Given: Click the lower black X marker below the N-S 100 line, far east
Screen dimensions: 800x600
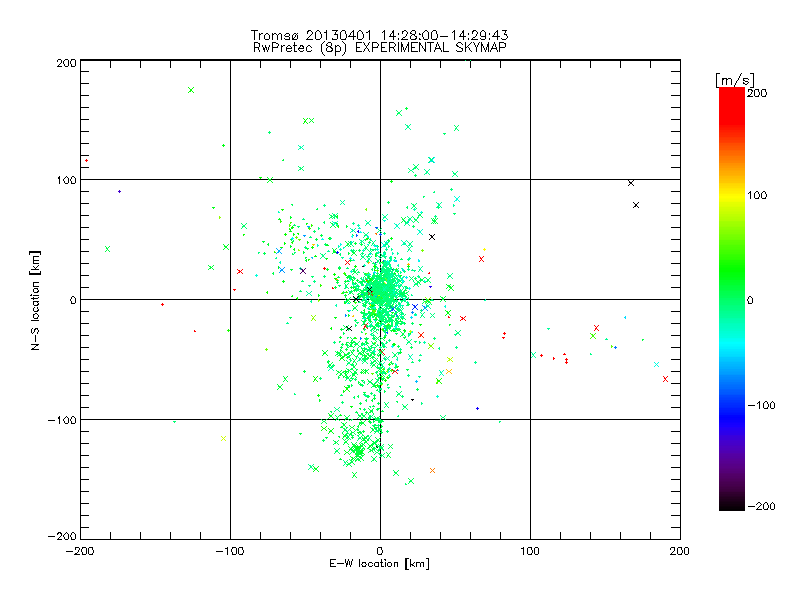Looking at the screenshot, I should click(x=636, y=205).
